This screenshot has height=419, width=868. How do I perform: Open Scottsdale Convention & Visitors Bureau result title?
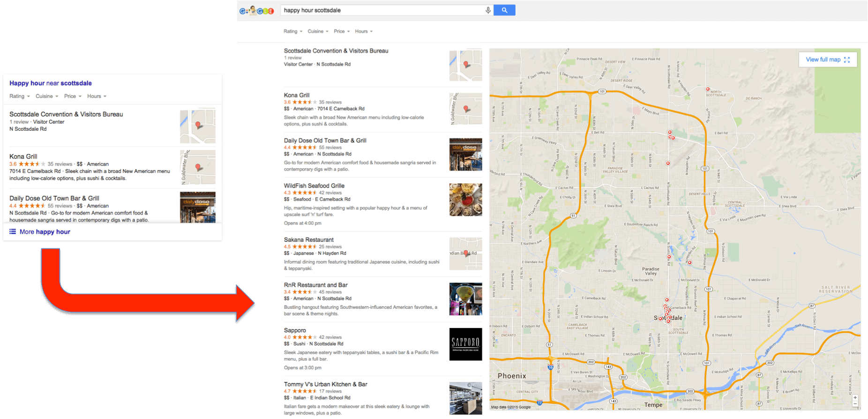pyautogui.click(x=336, y=51)
